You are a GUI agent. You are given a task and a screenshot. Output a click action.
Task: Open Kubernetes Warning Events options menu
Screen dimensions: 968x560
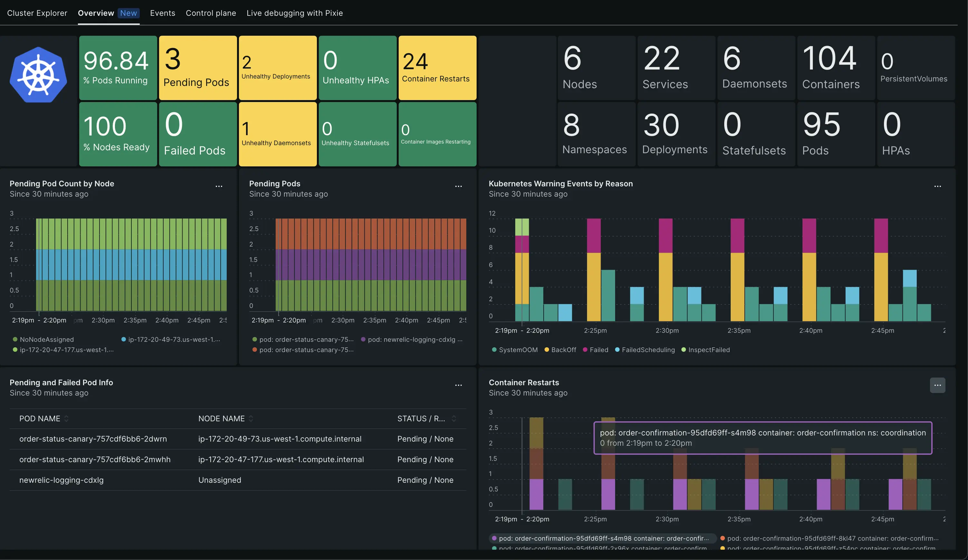(x=937, y=187)
